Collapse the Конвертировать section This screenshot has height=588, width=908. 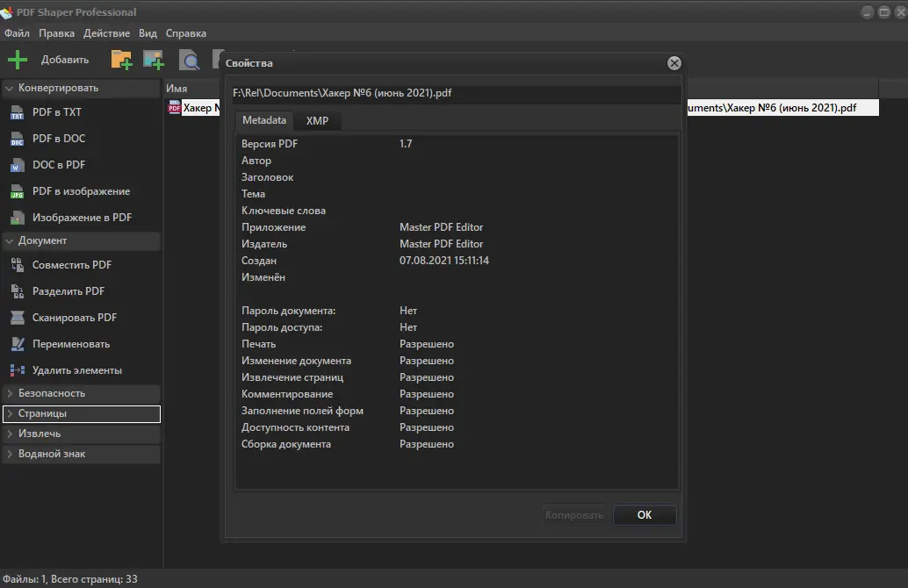point(10,89)
